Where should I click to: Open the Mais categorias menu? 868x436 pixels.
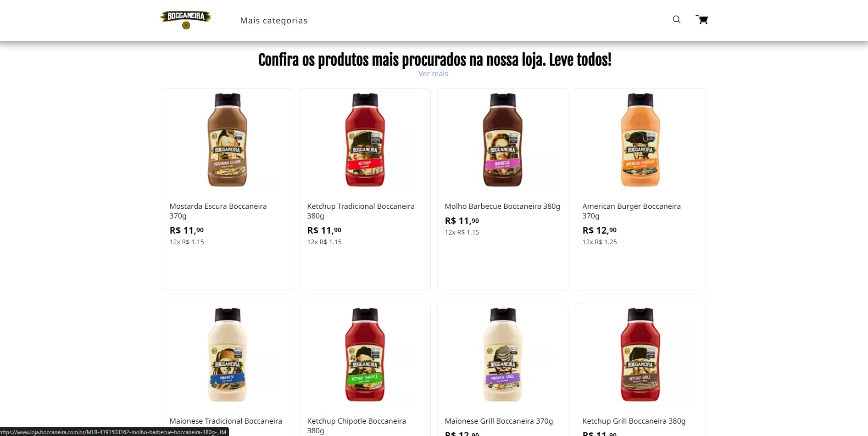pyautogui.click(x=274, y=21)
